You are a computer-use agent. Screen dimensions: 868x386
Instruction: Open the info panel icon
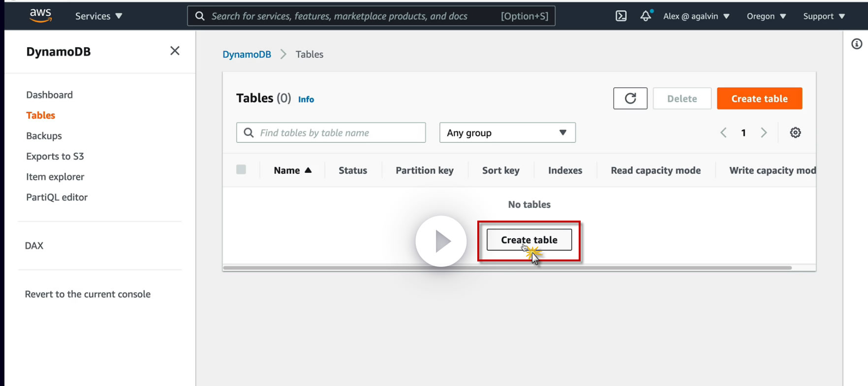coord(857,44)
